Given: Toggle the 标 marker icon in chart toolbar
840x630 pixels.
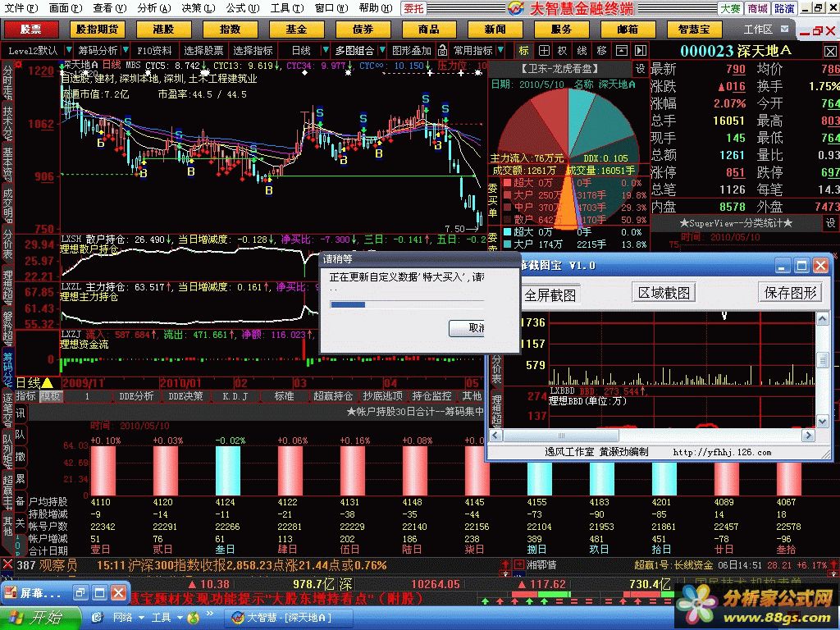Looking at the screenshot, I should point(523,50).
